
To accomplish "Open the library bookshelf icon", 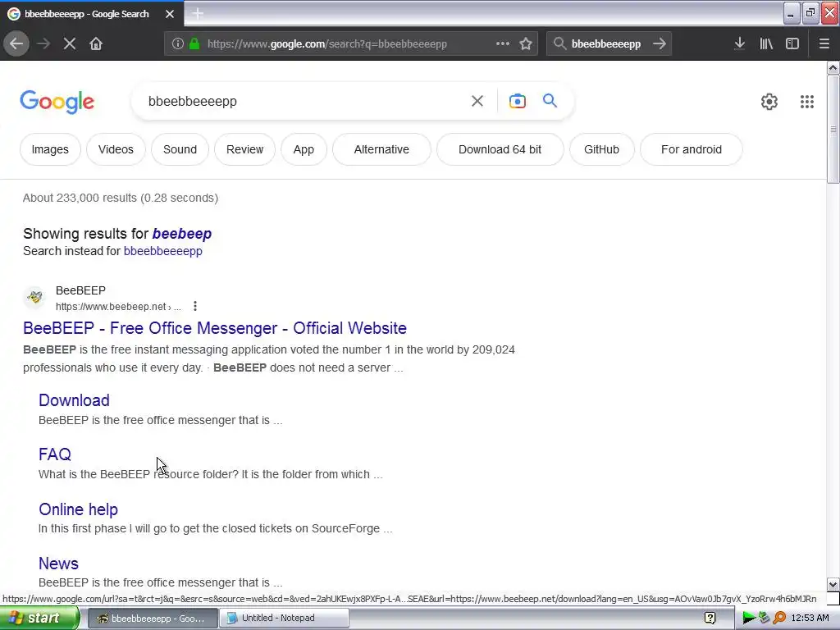I will coord(766,44).
